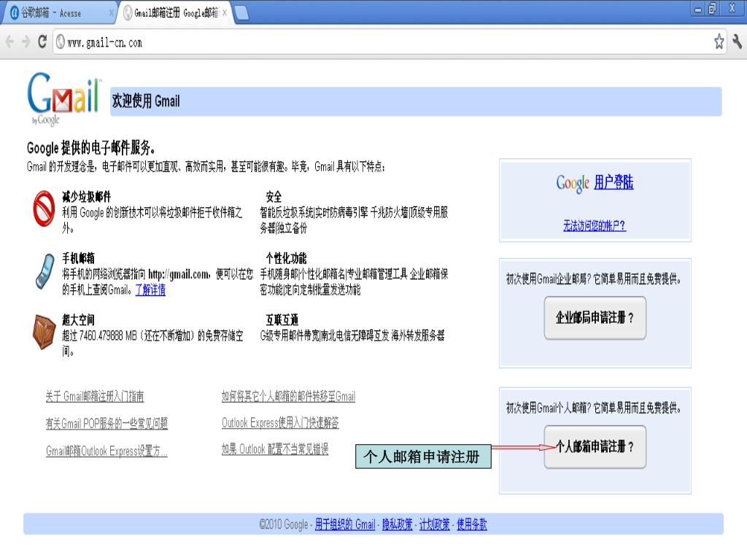This screenshot has width=747, height=560.
Task: Reload the page with refresh icon
Action: 42,42
